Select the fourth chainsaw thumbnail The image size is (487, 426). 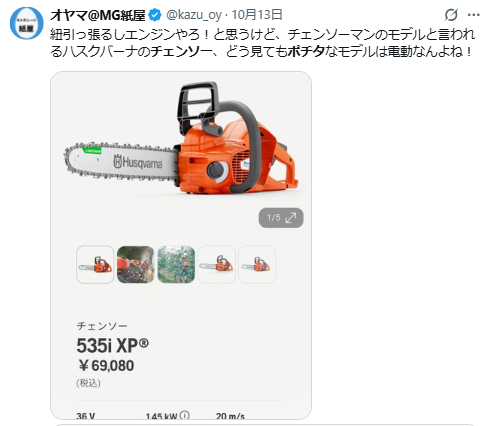[x=217, y=265]
